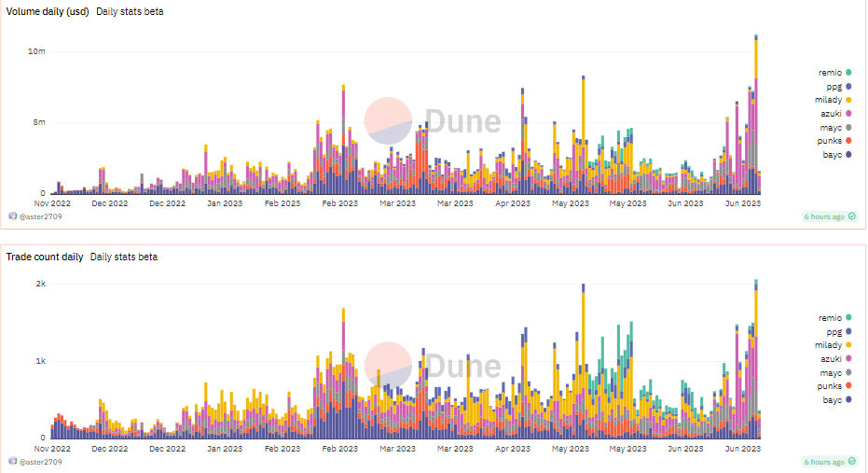Click Apr 2023 axis label on Volume chart
This screenshot has height=473, width=868.
point(513,203)
